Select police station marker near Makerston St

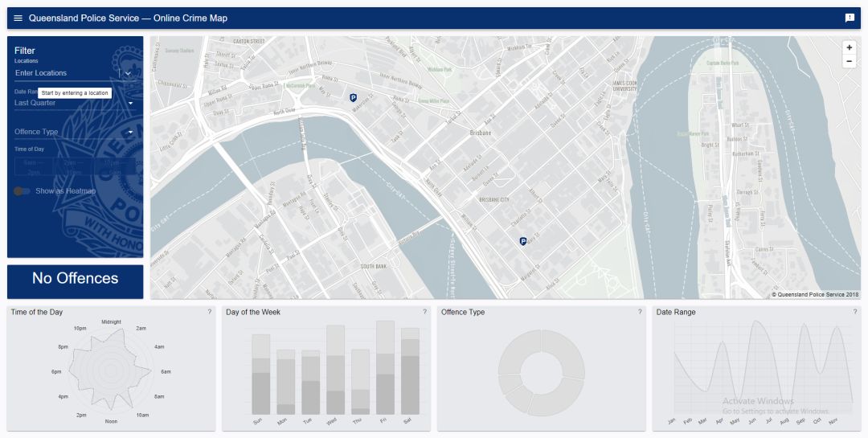(353, 98)
